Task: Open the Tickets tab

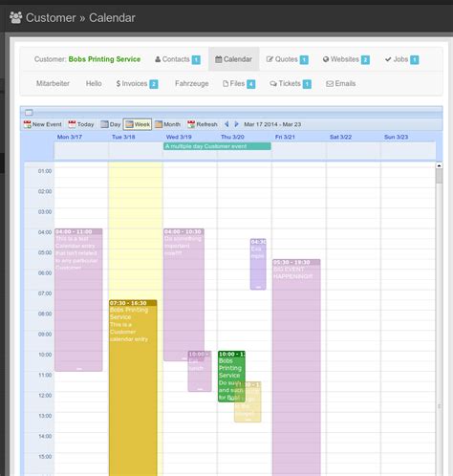Action: pyautogui.click(x=291, y=83)
